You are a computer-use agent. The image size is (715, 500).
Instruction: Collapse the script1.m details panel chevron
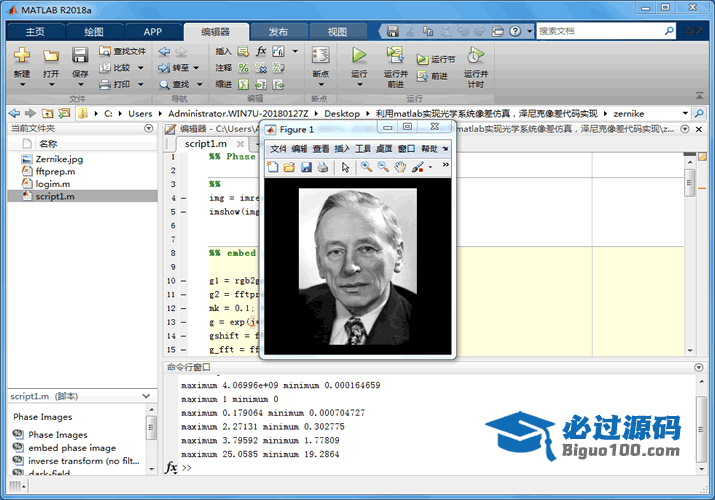146,396
